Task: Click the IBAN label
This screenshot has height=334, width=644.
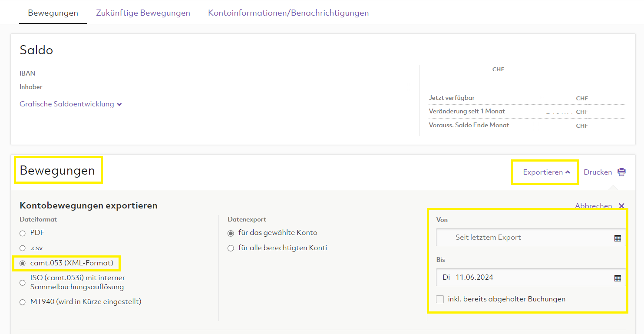Action: point(27,73)
